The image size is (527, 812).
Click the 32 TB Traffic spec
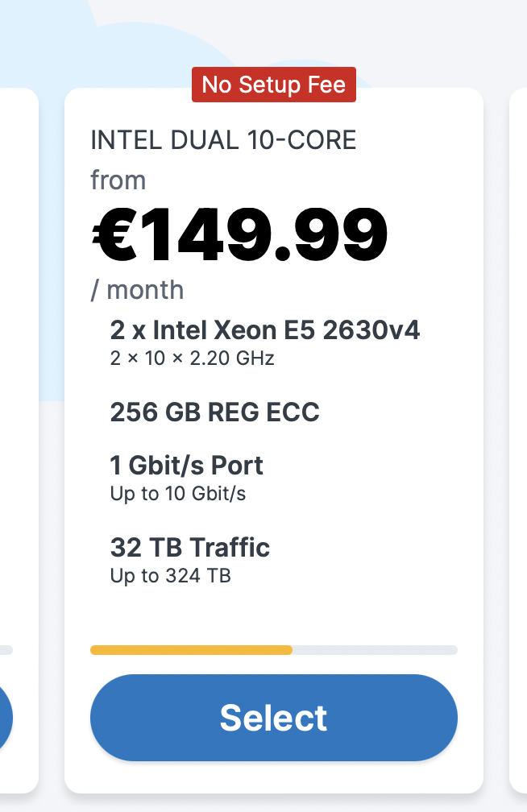[x=189, y=548]
